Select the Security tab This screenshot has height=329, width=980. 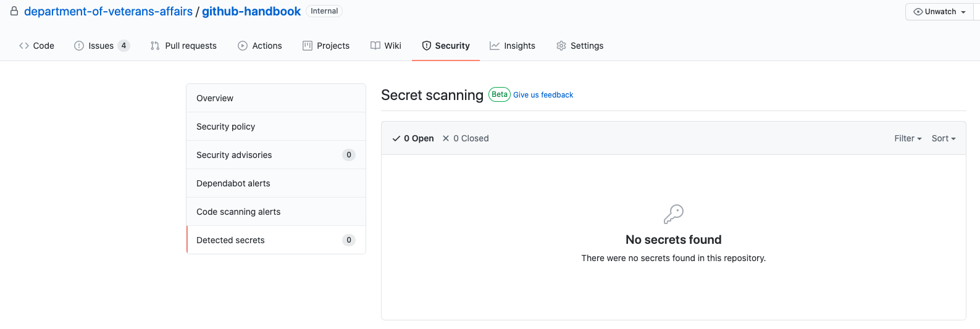pos(446,46)
